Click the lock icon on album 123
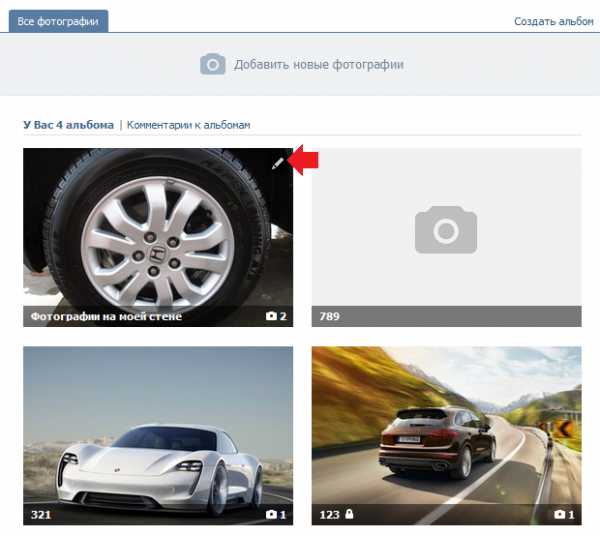This screenshot has width=600, height=536. point(349,514)
